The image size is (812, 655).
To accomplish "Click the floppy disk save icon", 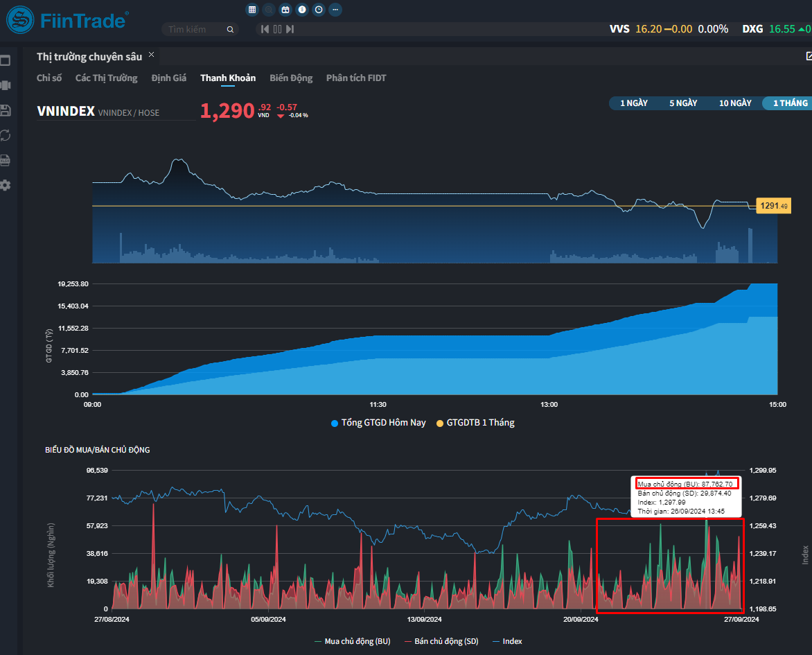I will pos(5,110).
